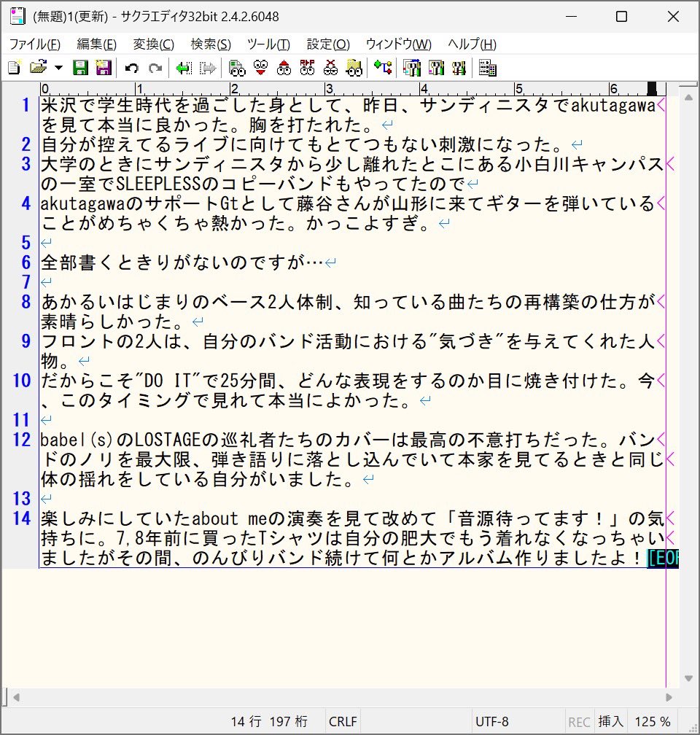Click the [EOF] marker at document end
Screen dimensions: 700x735
(663, 558)
